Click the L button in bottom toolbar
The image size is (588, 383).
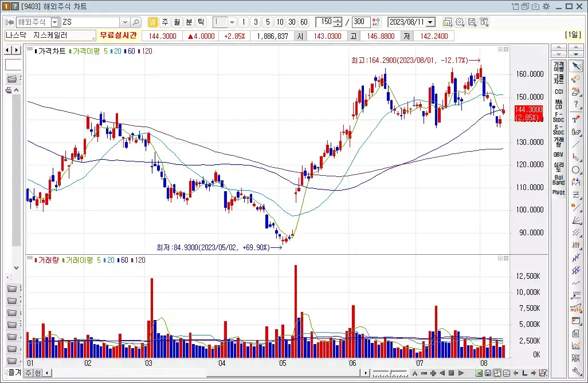[x=524, y=373]
